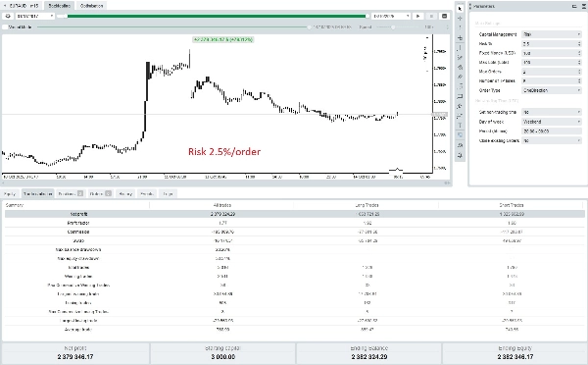Click the date range slider start handle
The height and width of the screenshot is (365, 588).
(x=65, y=16)
